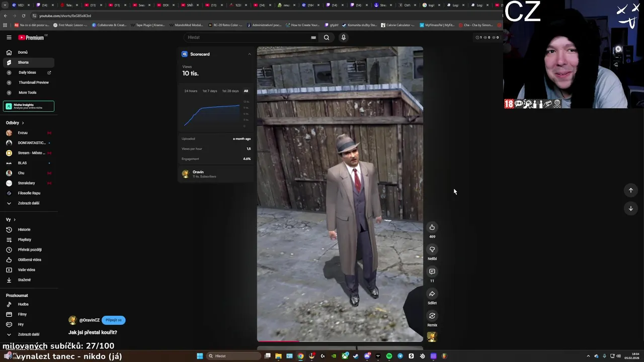Collapse the Scorecard panel
Viewport: 644px width, 362px height.
[x=249, y=54]
